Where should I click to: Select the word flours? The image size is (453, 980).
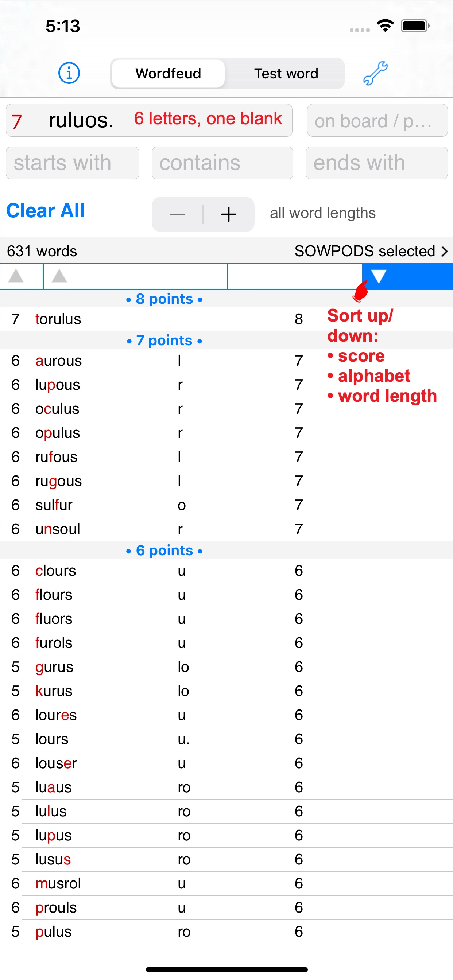(54, 595)
